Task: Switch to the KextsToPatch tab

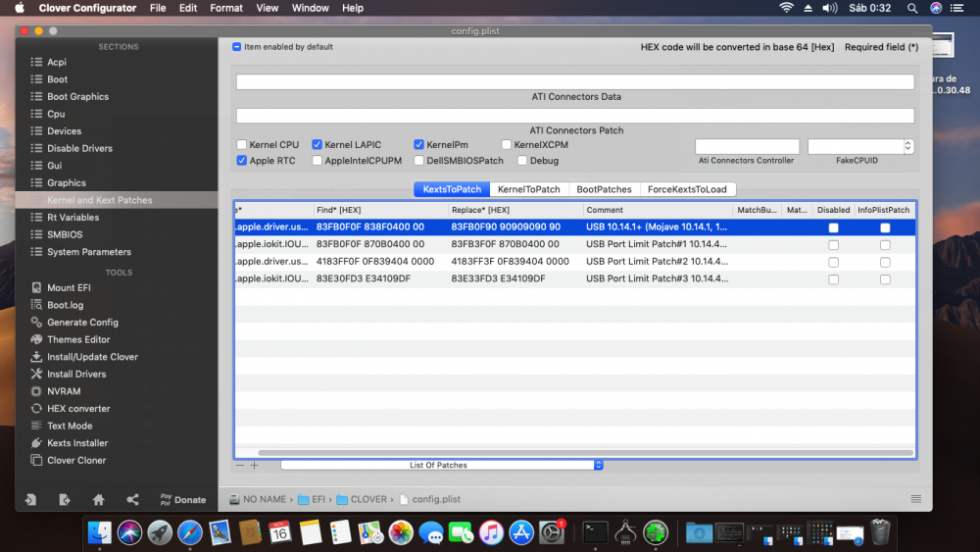Action: coord(452,189)
